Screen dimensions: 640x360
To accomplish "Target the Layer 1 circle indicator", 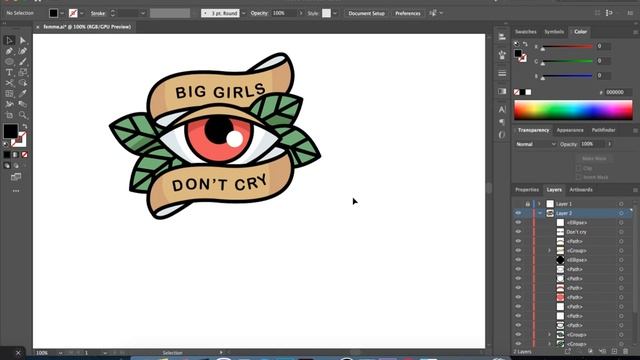I will coord(621,204).
